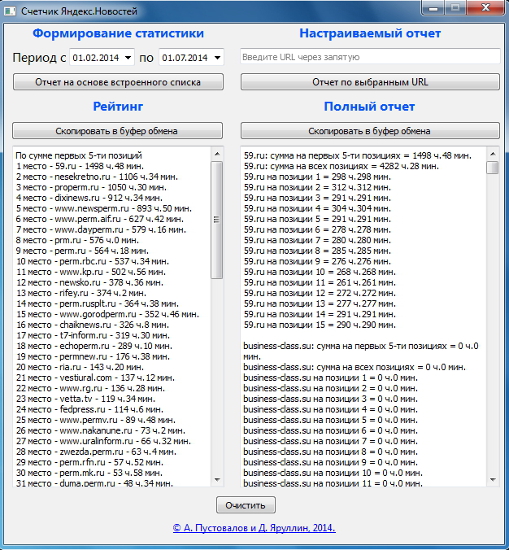
Task: Click the Полный отчет scroll-down arrow
Action: pyautogui.click(x=493, y=479)
